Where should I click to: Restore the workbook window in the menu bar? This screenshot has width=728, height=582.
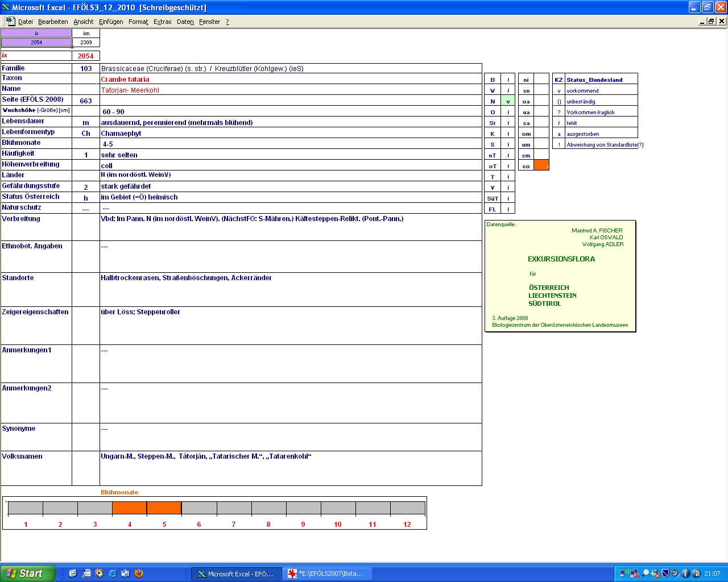712,21
